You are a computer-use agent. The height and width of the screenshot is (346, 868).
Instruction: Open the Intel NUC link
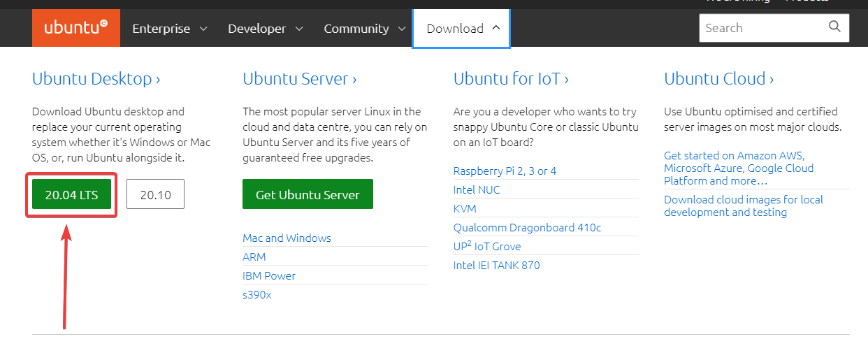pyautogui.click(x=477, y=189)
